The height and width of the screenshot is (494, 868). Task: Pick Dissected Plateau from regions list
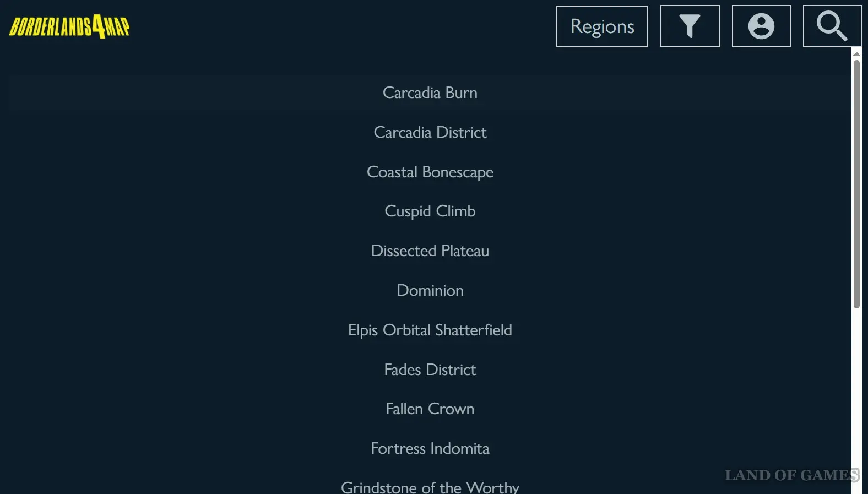click(x=430, y=251)
